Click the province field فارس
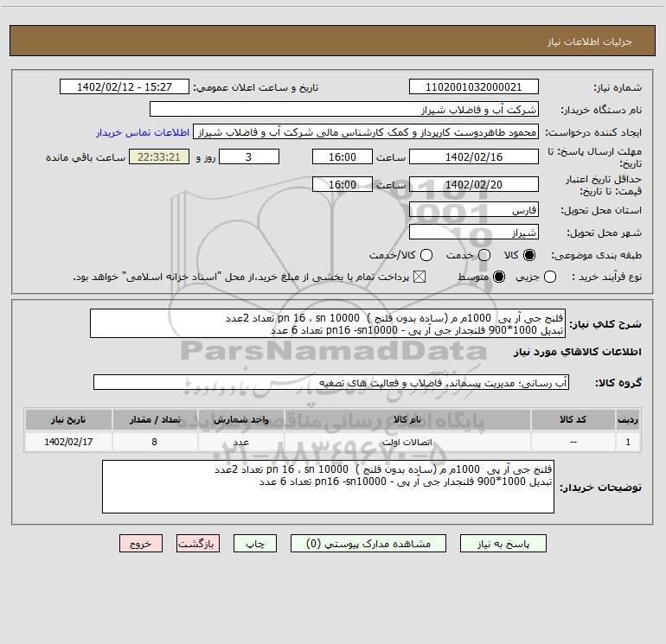The width and height of the screenshot is (666, 644). [474, 209]
